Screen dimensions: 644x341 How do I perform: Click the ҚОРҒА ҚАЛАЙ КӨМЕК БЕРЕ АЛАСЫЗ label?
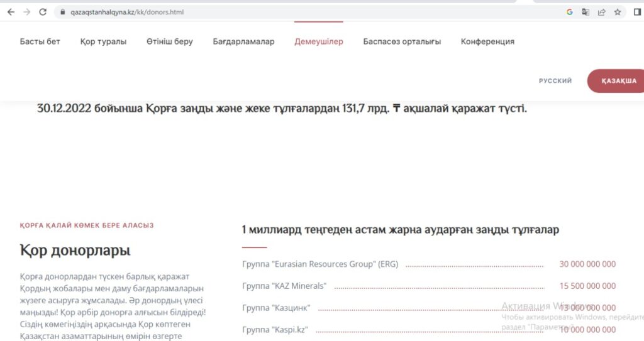tap(87, 225)
